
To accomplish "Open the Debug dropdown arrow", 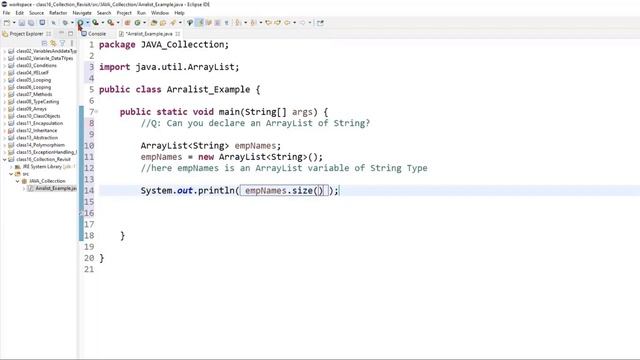I will click(72, 23).
